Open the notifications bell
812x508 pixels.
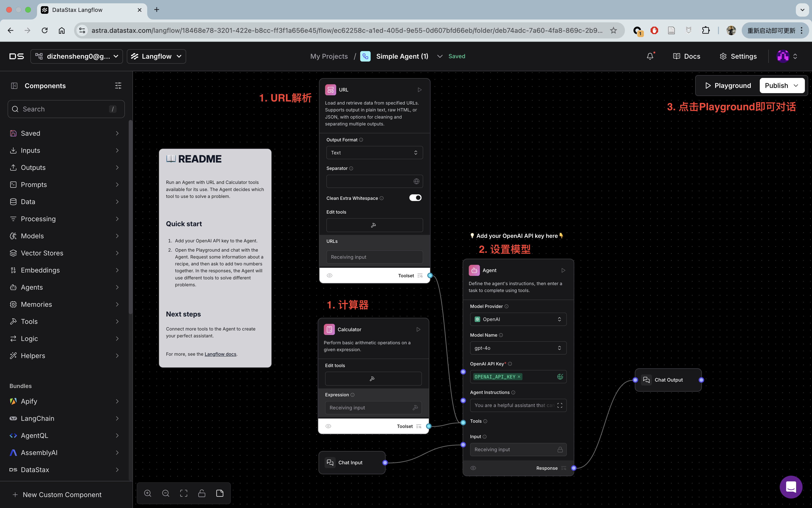click(x=650, y=56)
